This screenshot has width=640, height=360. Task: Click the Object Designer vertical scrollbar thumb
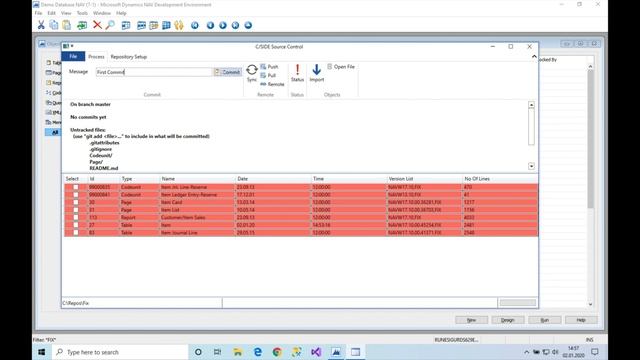(x=590, y=139)
